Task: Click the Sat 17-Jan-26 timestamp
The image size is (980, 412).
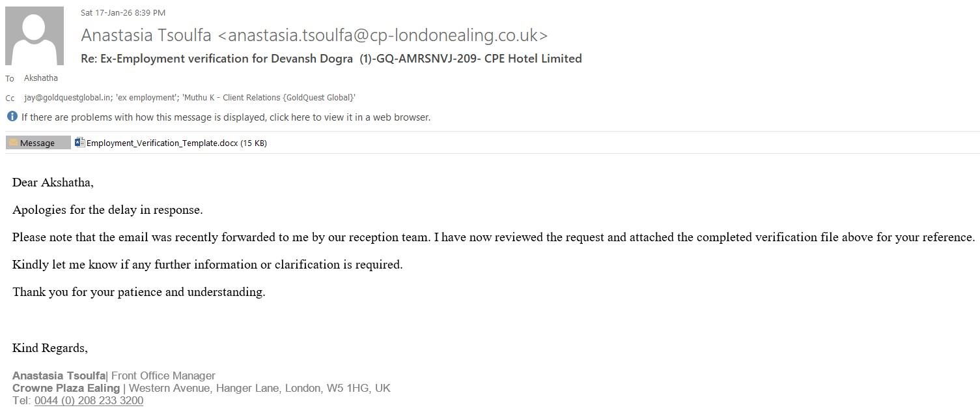Action: [x=123, y=12]
